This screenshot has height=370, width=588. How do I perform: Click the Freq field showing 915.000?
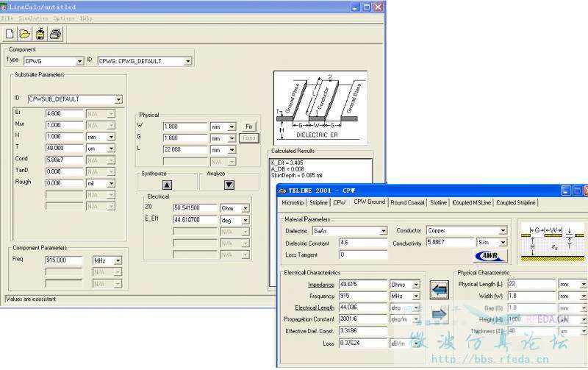(x=64, y=260)
